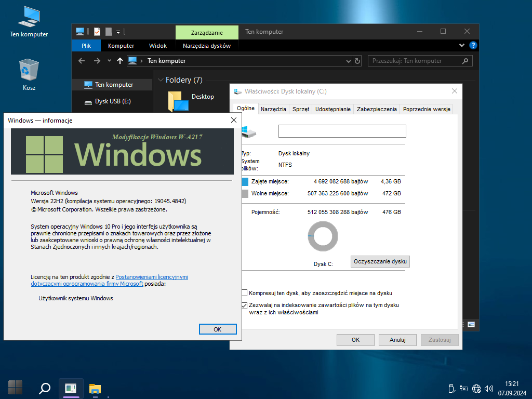
Task: Click the disk label text field
Action: 342,131
